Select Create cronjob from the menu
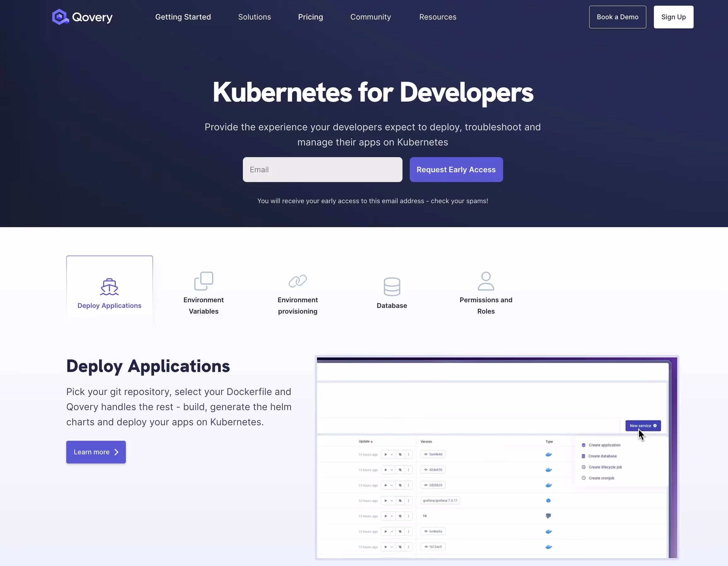The height and width of the screenshot is (566, 728). click(601, 478)
